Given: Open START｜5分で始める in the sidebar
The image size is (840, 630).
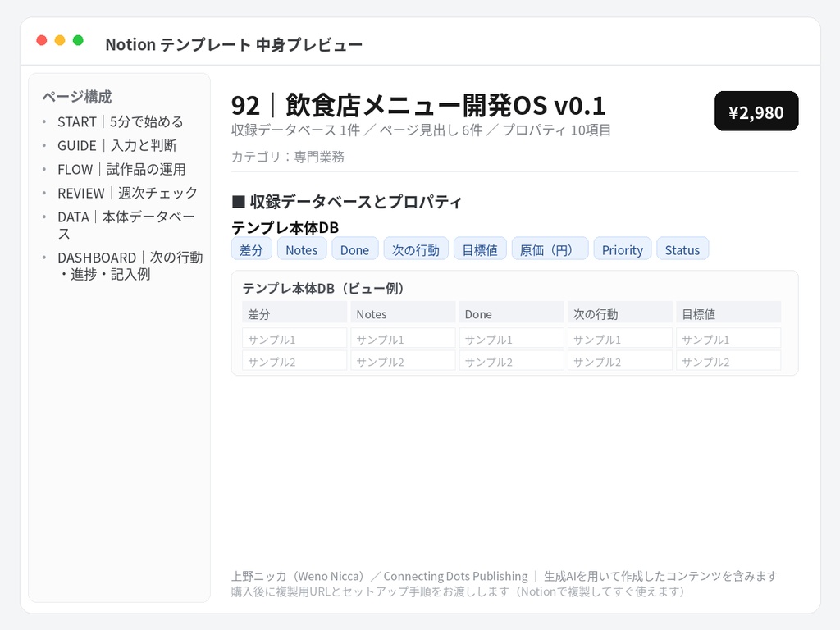Looking at the screenshot, I should (x=121, y=122).
